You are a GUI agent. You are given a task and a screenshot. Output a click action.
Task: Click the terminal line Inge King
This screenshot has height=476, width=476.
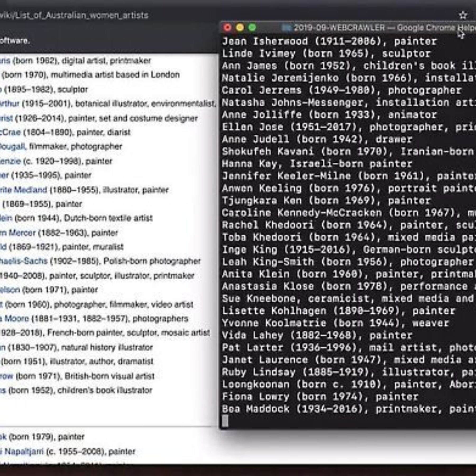pos(349,249)
